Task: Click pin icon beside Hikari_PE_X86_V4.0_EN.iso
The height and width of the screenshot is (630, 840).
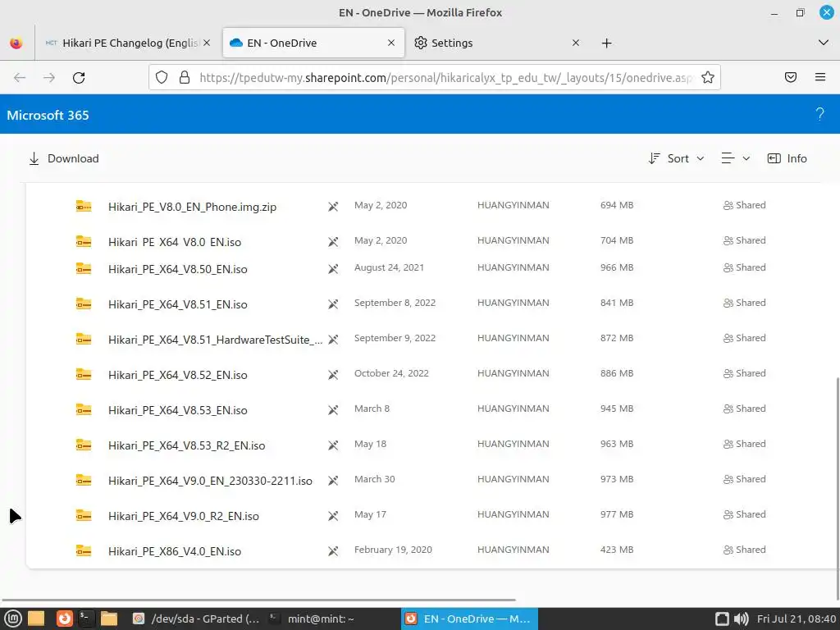Action: tap(333, 551)
